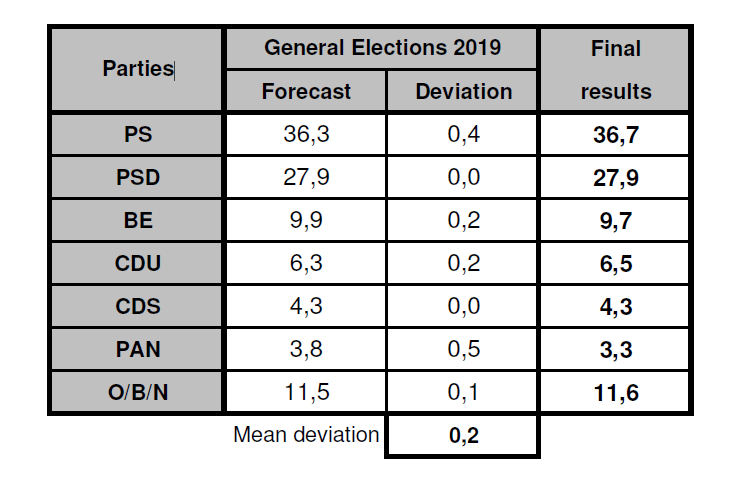Viewport: 742px width, 481px height.
Task: Select the PAN party cell
Action: (137, 349)
